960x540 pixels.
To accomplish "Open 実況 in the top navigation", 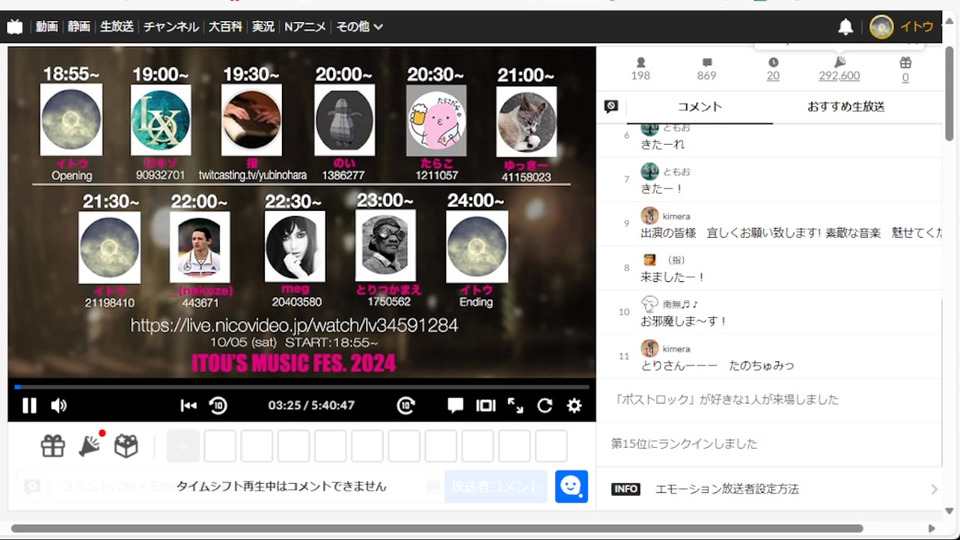I will coord(263,26).
